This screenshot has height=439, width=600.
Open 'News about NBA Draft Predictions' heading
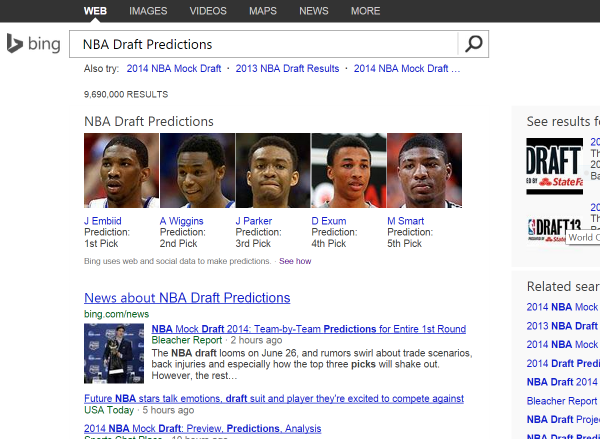pos(187,298)
